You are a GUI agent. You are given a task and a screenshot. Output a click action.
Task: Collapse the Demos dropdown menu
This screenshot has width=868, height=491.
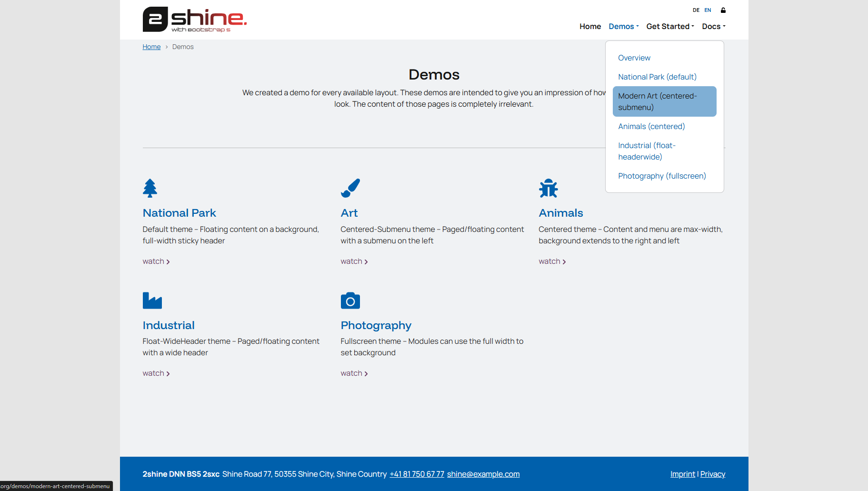tap(623, 27)
